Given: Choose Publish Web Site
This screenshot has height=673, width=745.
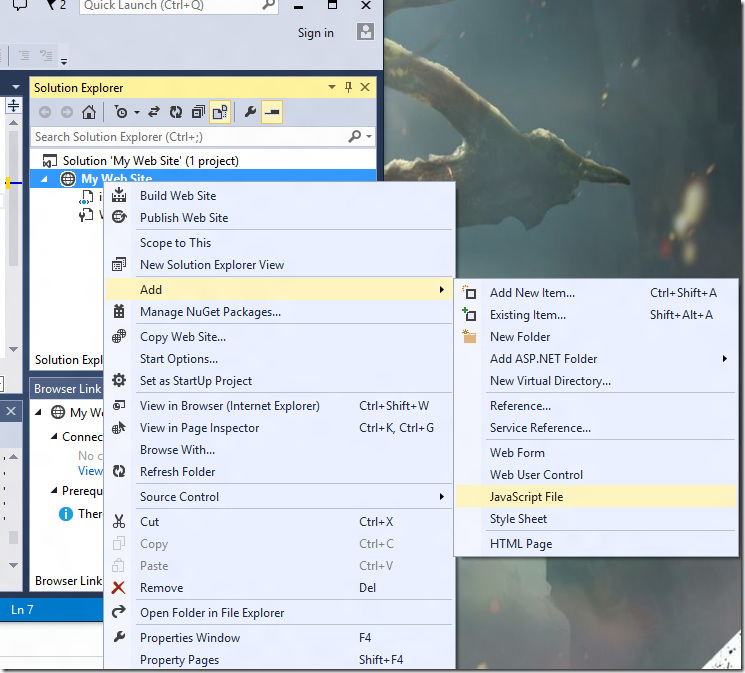Looking at the screenshot, I should pyautogui.click(x=279, y=218).
